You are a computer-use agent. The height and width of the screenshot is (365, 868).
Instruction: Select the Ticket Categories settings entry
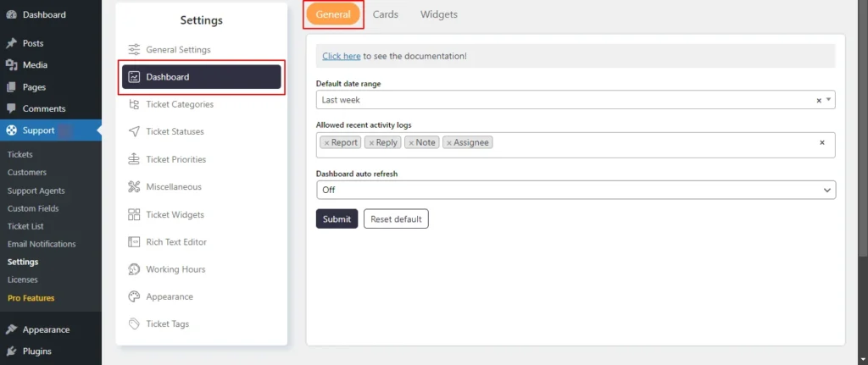tap(202, 104)
